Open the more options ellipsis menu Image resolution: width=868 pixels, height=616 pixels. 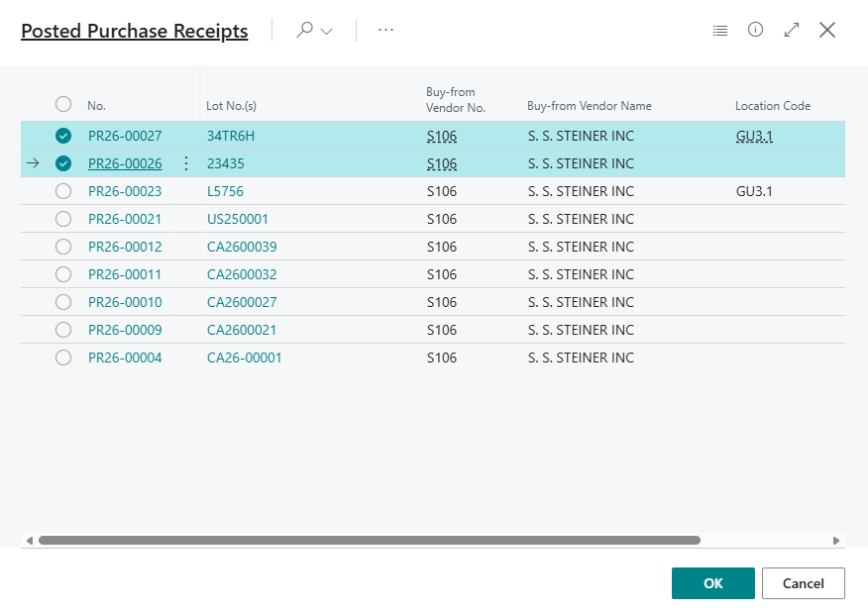pos(385,30)
